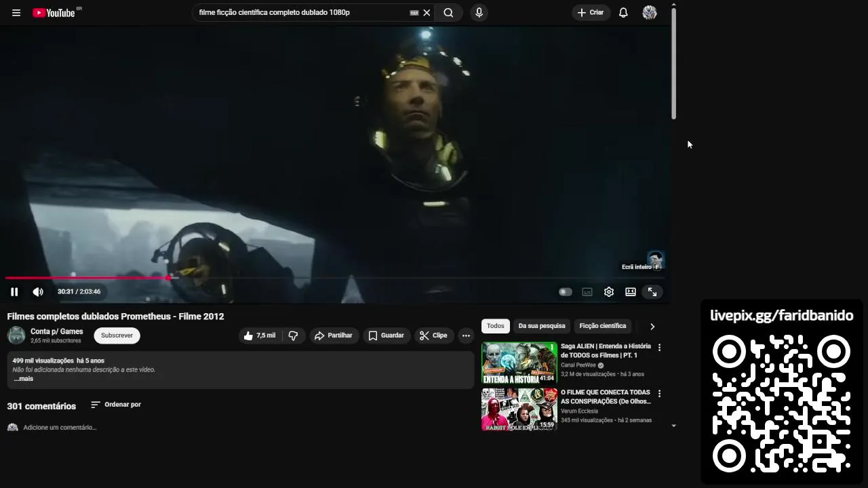
Task: Click the livepix.gg/faridbanido QR code
Action: 781,405
